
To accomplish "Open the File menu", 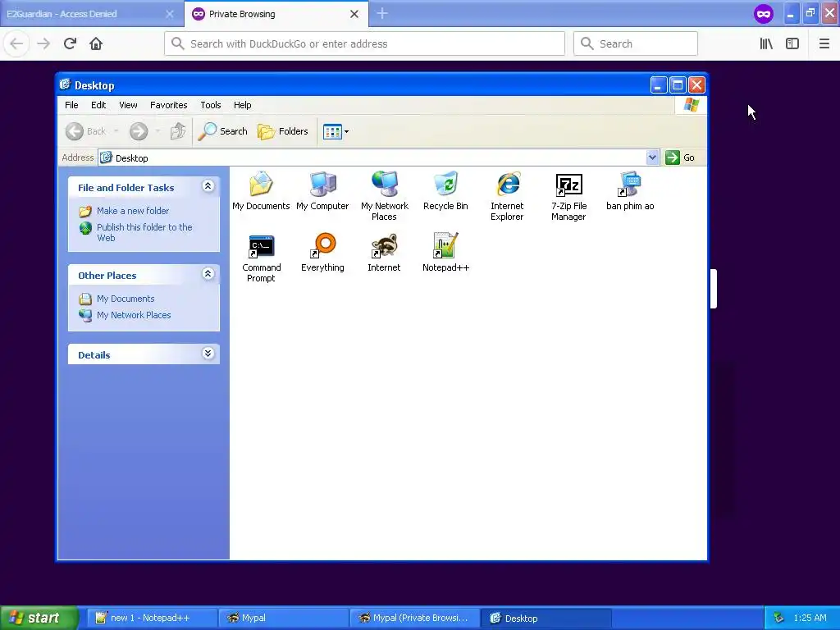I will pos(71,105).
